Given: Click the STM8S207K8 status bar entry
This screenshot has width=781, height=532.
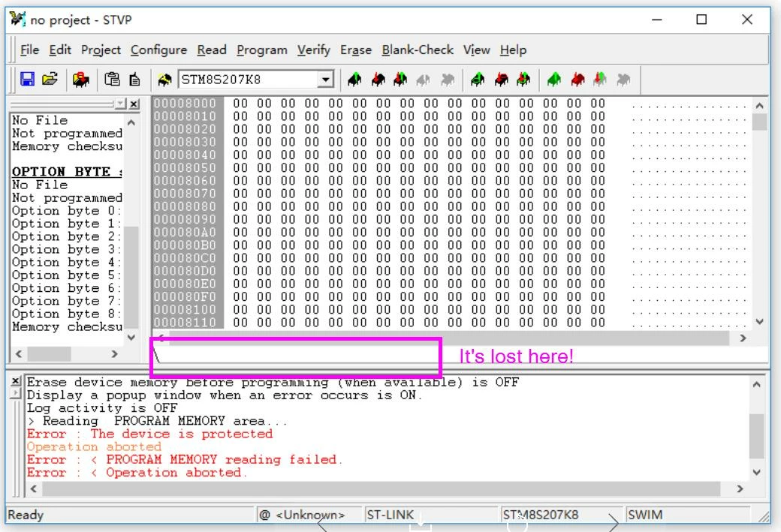Looking at the screenshot, I should coord(541,515).
